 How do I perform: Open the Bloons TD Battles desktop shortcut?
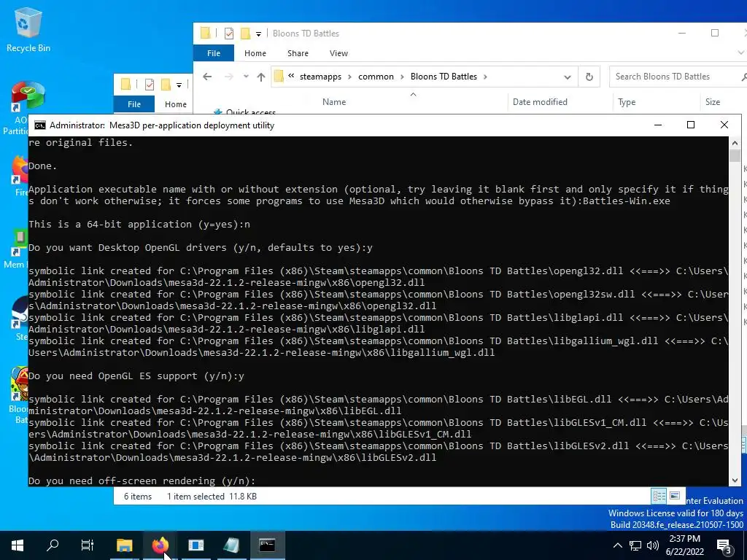coord(19,396)
